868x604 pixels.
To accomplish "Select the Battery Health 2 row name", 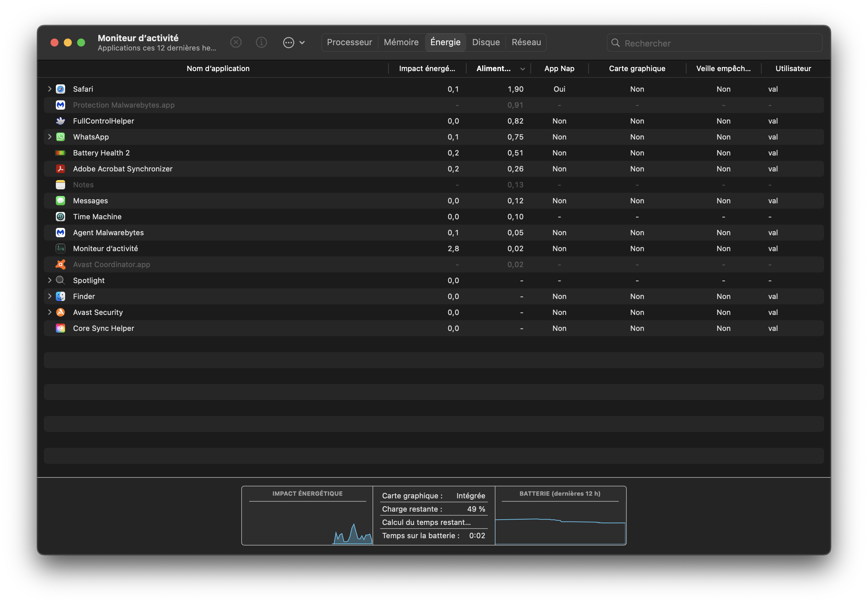I will (x=101, y=153).
